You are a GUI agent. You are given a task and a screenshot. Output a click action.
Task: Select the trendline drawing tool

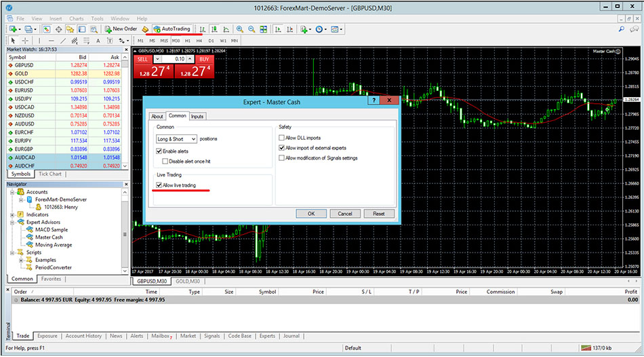(x=63, y=41)
